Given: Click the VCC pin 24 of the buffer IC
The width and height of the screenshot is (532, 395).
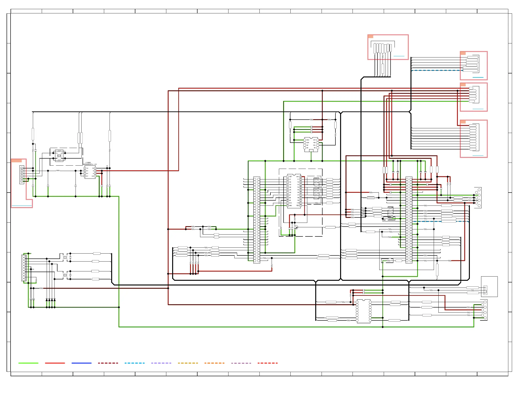Looking at the screenshot, I should pyautogui.click(x=300, y=177).
